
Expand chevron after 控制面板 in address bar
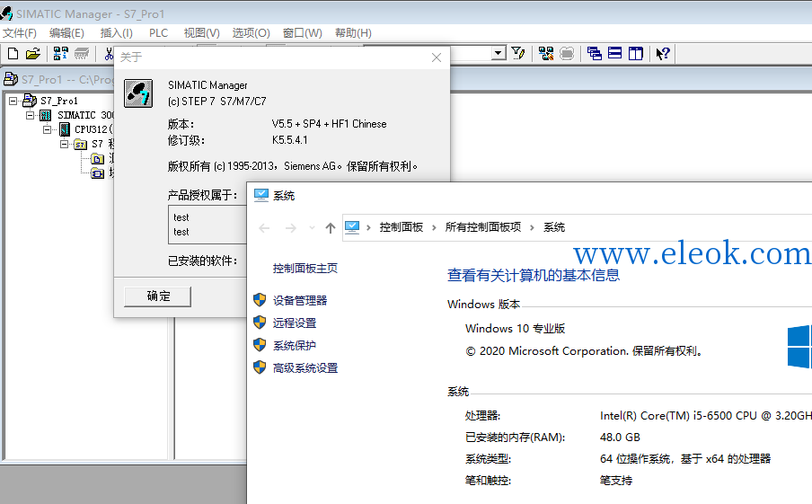click(x=434, y=227)
